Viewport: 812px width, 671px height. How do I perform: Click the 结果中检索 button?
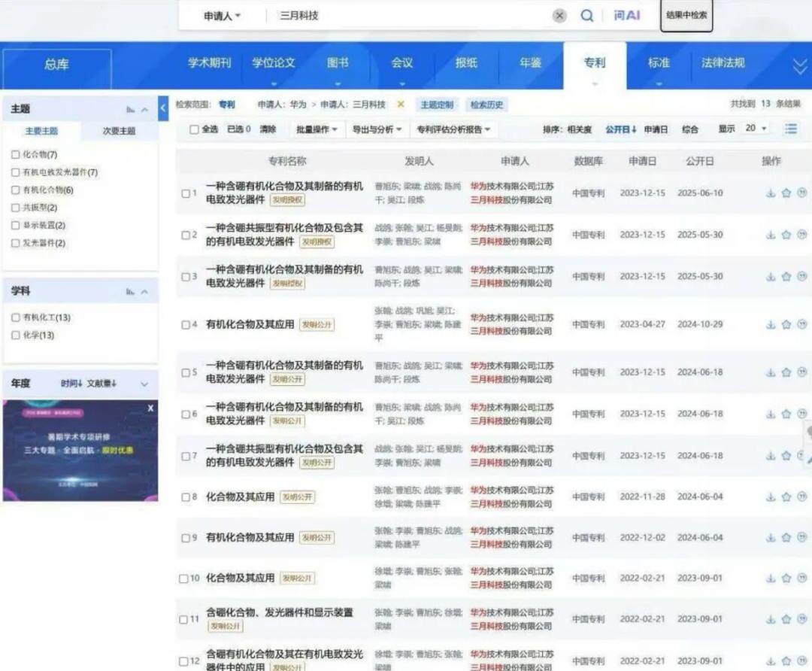point(686,16)
